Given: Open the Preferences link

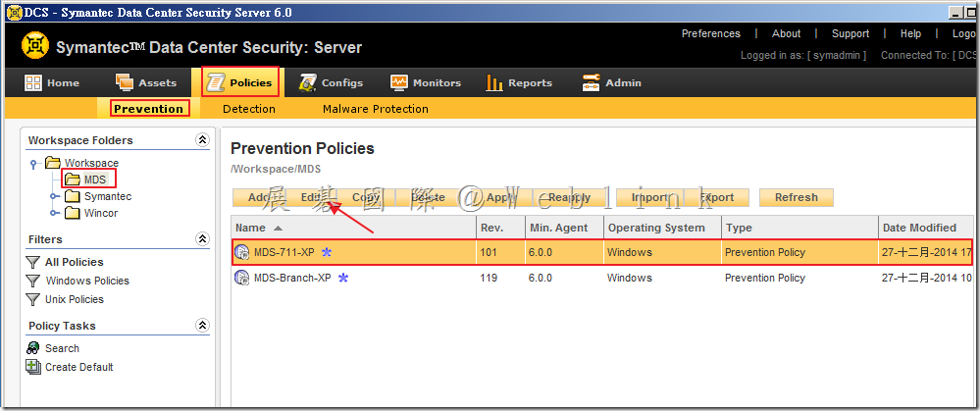Looking at the screenshot, I should click(x=710, y=33).
